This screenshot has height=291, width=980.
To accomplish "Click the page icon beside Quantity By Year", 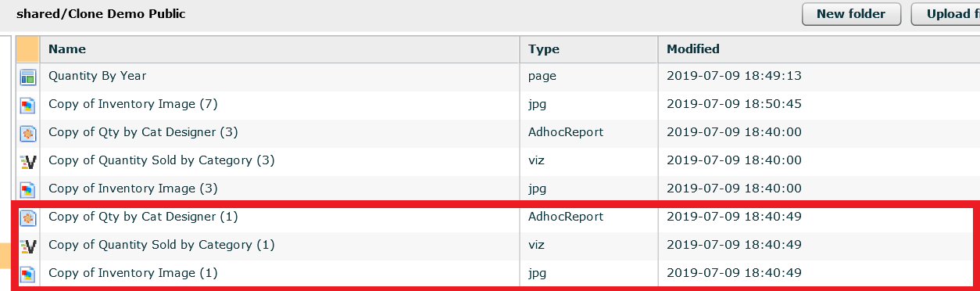I will 28,77.
